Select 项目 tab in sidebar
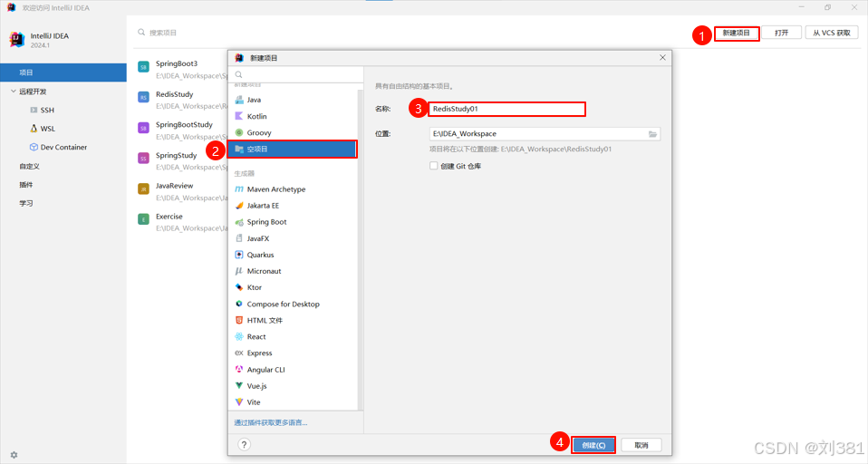 63,72
